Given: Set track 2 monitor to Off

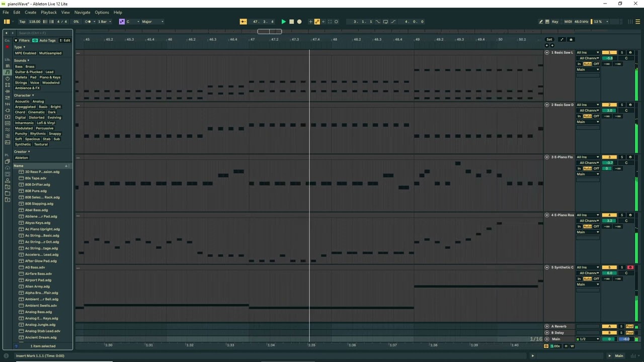Looking at the screenshot, I should coord(596,116).
